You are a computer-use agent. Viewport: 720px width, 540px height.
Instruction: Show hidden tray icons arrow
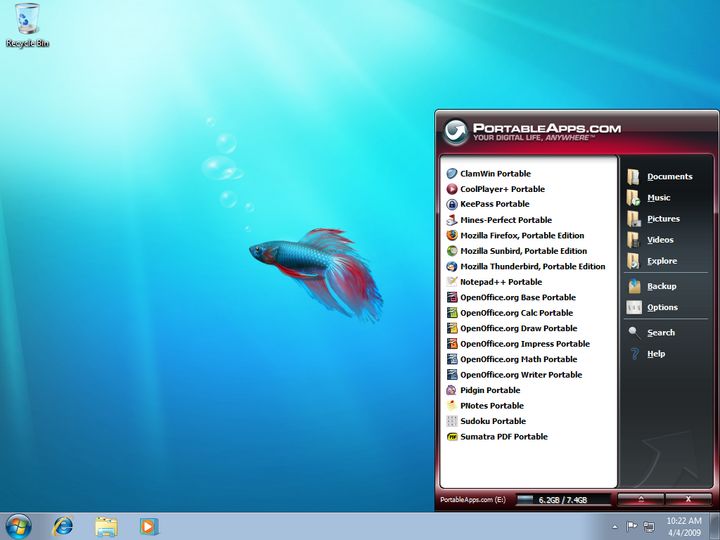point(615,527)
